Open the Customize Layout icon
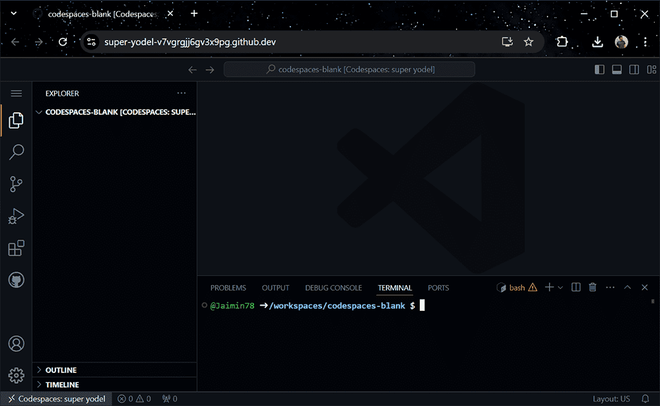Image resolution: width=660 pixels, height=406 pixels. coord(651,69)
